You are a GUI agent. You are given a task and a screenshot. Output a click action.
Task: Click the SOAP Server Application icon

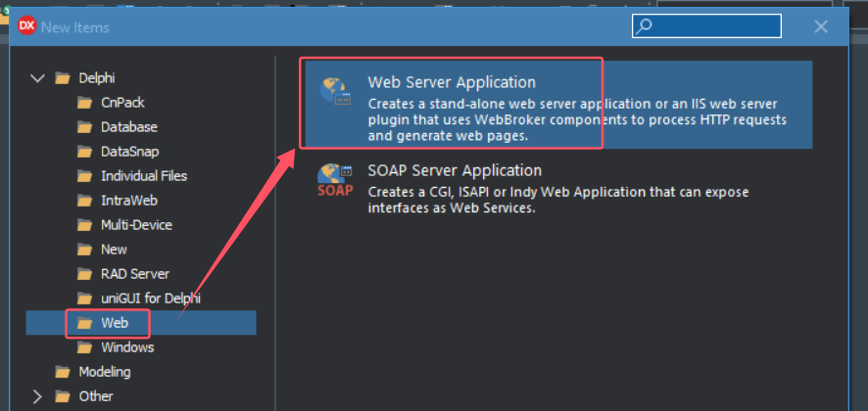coord(335,180)
